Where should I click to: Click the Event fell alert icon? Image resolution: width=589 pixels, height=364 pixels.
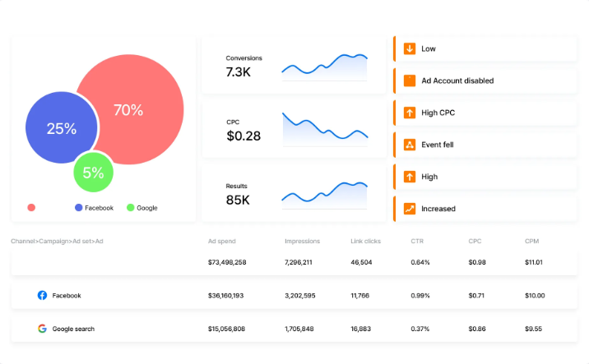point(410,145)
